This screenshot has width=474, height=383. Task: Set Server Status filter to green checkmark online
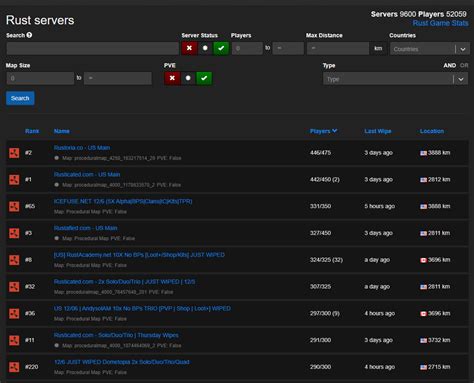(x=221, y=48)
